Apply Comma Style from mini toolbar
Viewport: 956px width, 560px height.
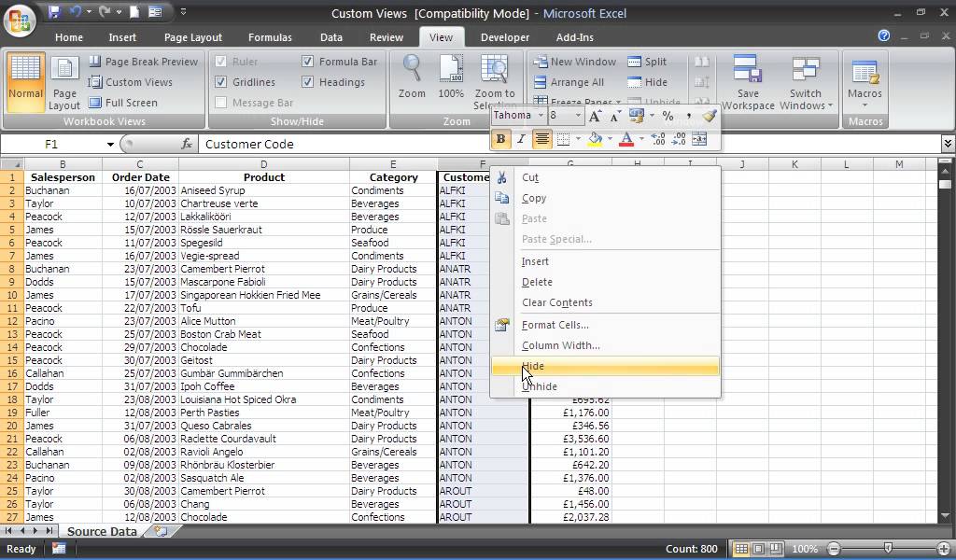tap(688, 116)
